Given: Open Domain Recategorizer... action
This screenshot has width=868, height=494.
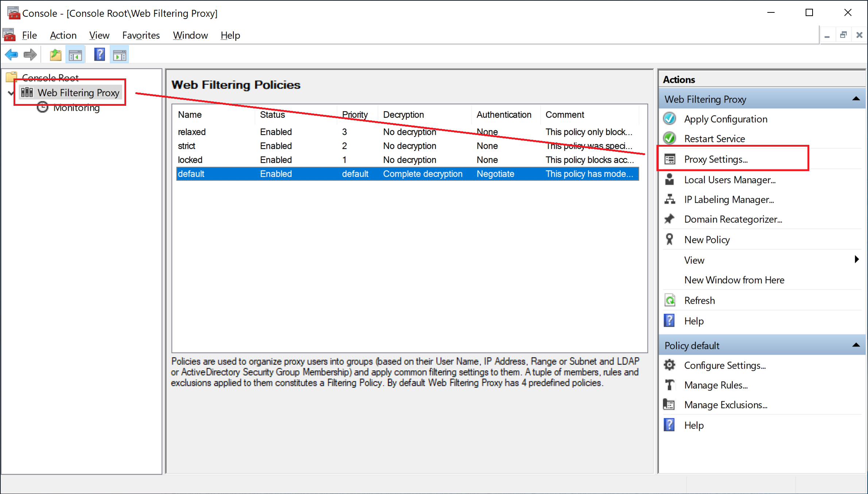Looking at the screenshot, I should [733, 219].
